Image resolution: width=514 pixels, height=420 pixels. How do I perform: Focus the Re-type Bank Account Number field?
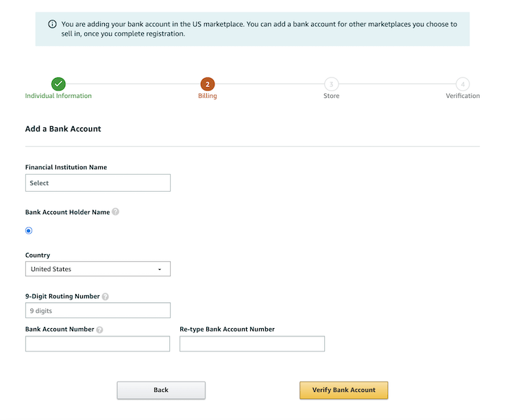252,344
